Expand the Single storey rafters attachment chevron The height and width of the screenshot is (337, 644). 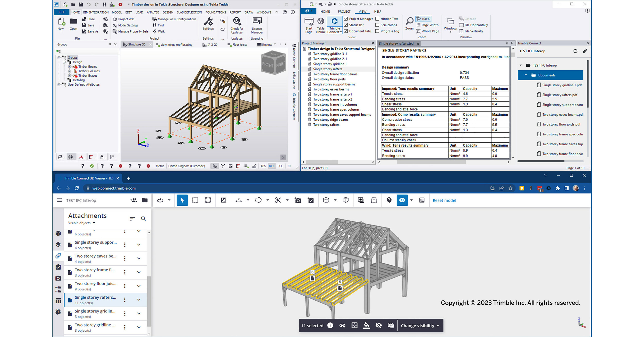139,300
